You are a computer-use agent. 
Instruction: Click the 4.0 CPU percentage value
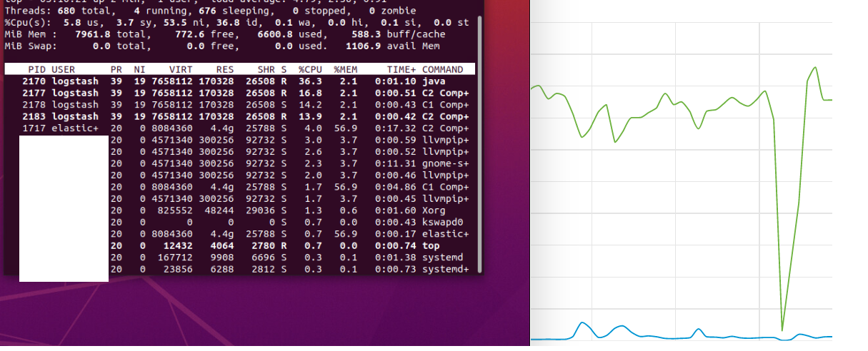click(x=313, y=128)
